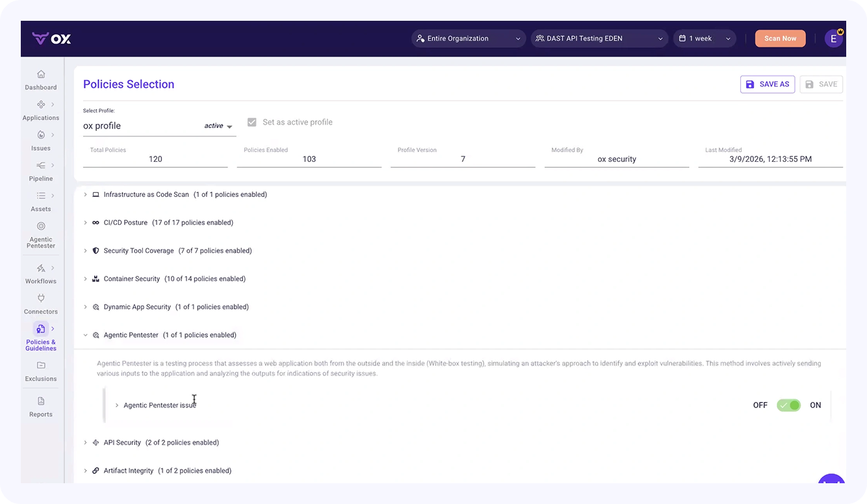This screenshot has width=867, height=504.
Task: Go to Applications in the sidebar
Action: tap(41, 118)
